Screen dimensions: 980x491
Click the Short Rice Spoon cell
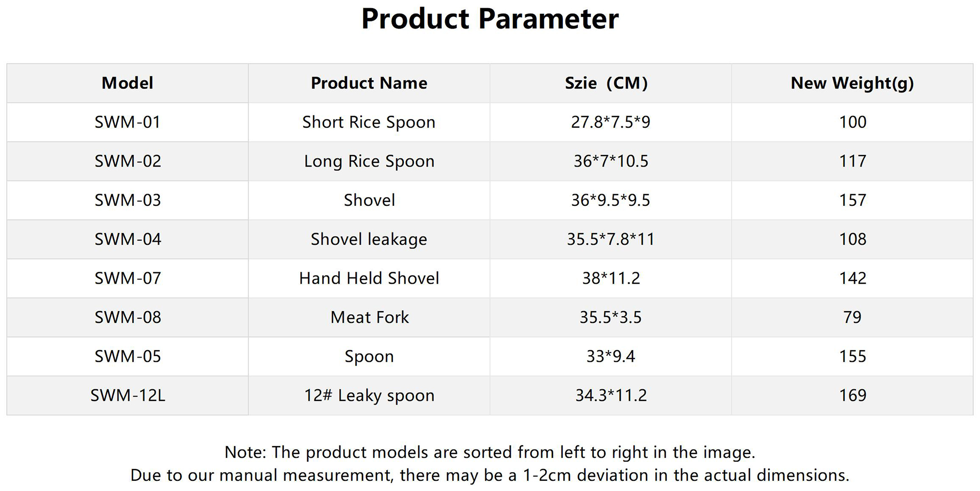pyautogui.click(x=369, y=122)
